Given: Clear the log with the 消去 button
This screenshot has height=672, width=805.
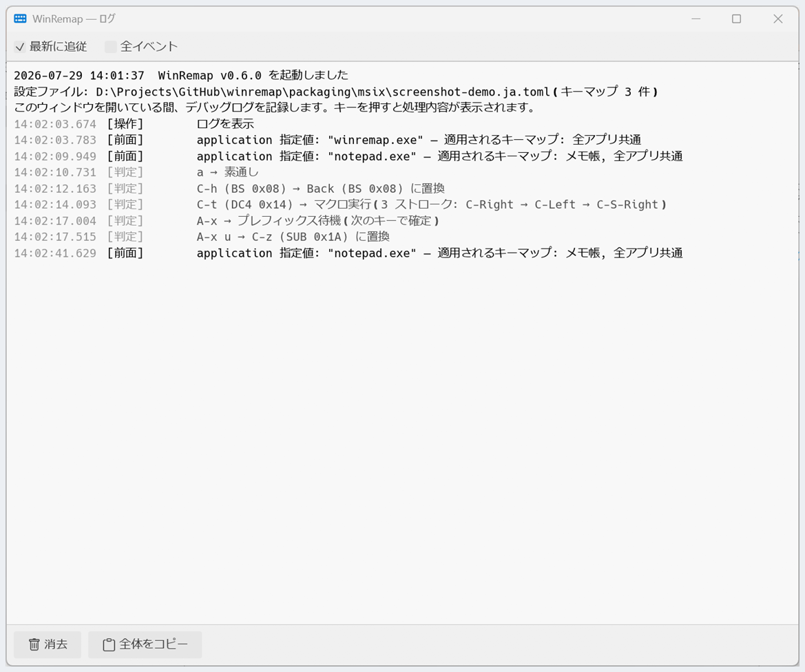Looking at the screenshot, I should [x=48, y=644].
